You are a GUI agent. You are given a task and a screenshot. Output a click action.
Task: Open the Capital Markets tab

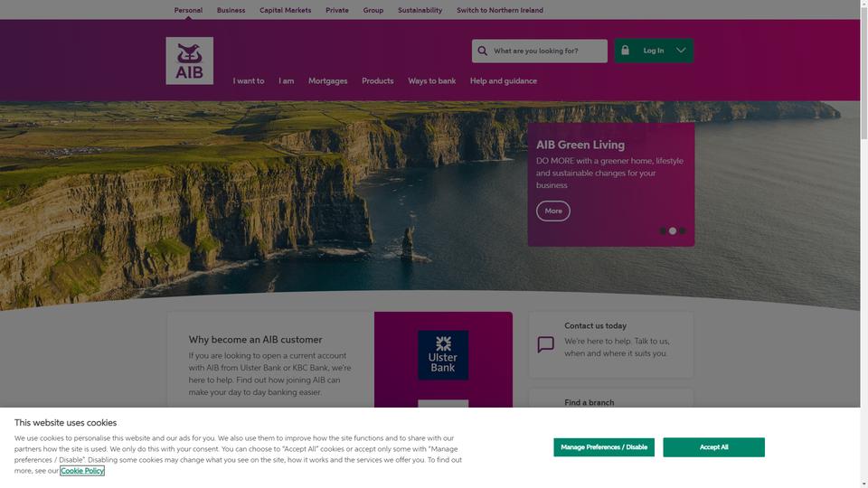pyautogui.click(x=285, y=10)
